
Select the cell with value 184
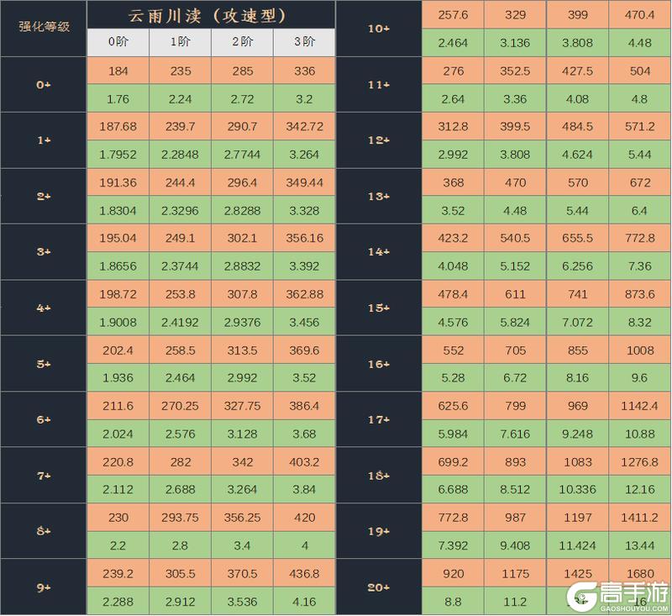[x=118, y=71]
